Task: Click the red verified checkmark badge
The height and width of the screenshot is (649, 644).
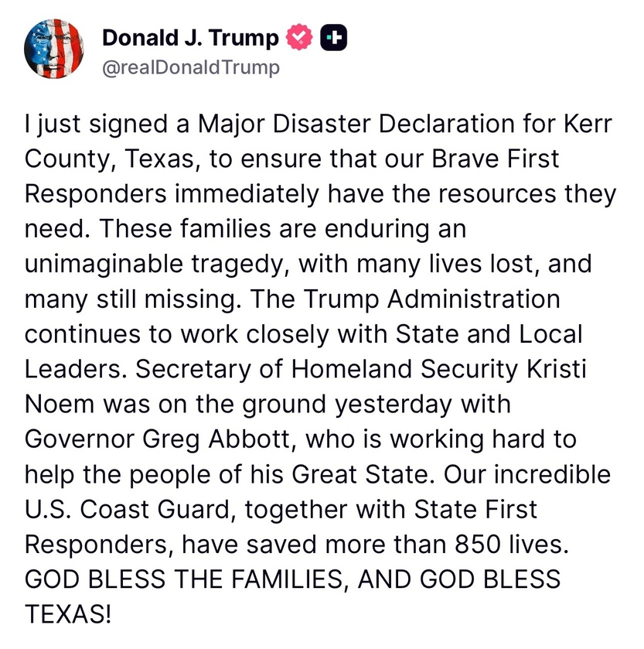Action: (x=299, y=37)
